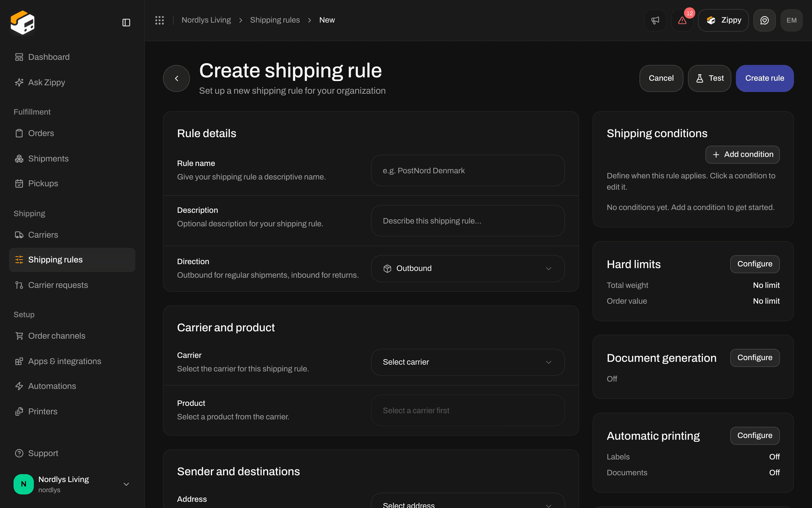Click the Create rule button
Image resolution: width=812 pixels, height=508 pixels.
click(765, 78)
